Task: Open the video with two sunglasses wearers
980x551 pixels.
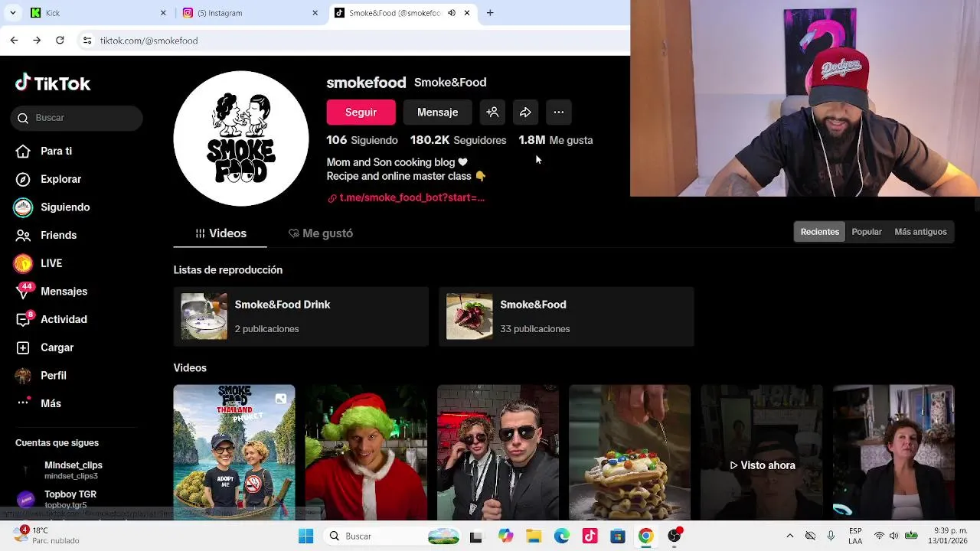Action: pos(498,452)
